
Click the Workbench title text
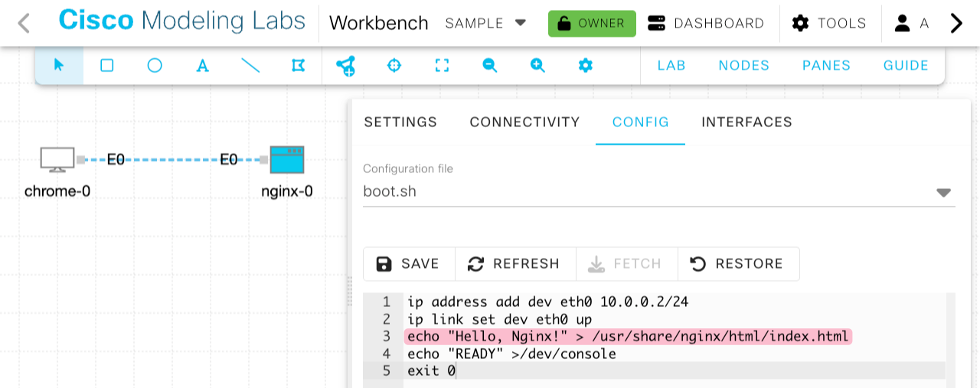tap(379, 23)
